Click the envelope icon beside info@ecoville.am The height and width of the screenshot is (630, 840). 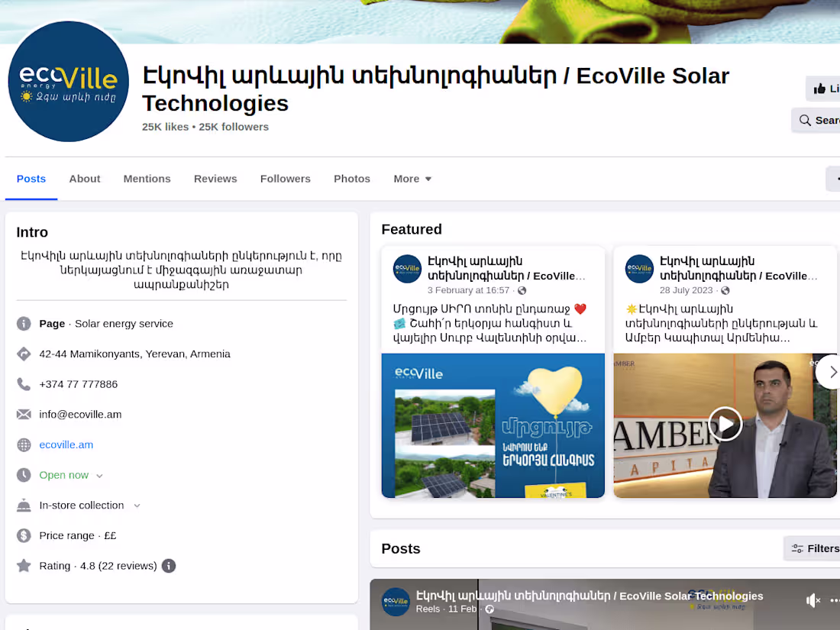(x=24, y=414)
